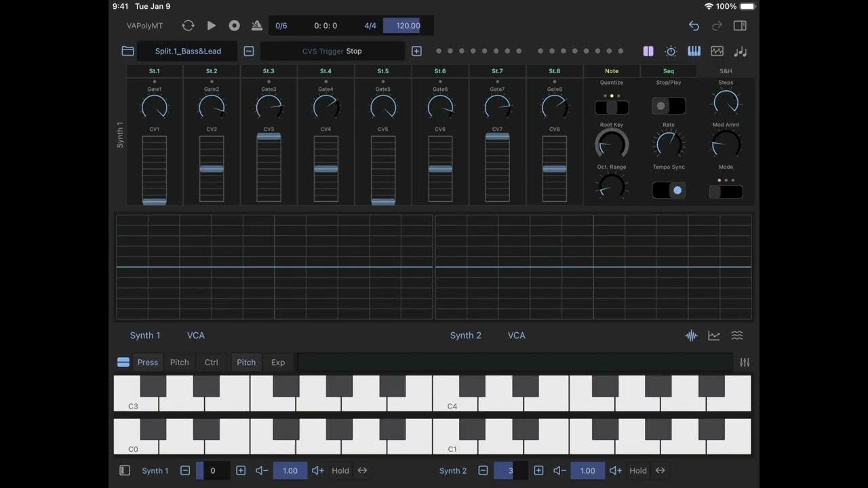Adjust the CV3 slider
Viewport: 868px width, 488px height.
269,169
